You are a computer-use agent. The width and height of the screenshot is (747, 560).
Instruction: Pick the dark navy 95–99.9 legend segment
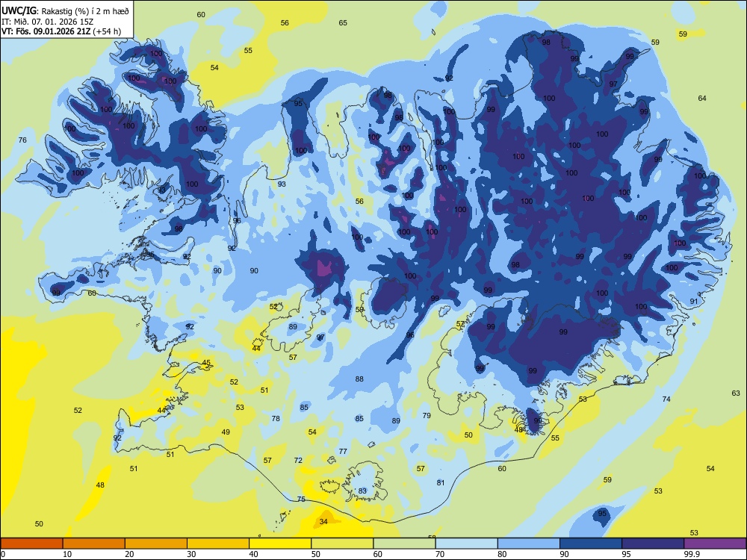(653, 544)
